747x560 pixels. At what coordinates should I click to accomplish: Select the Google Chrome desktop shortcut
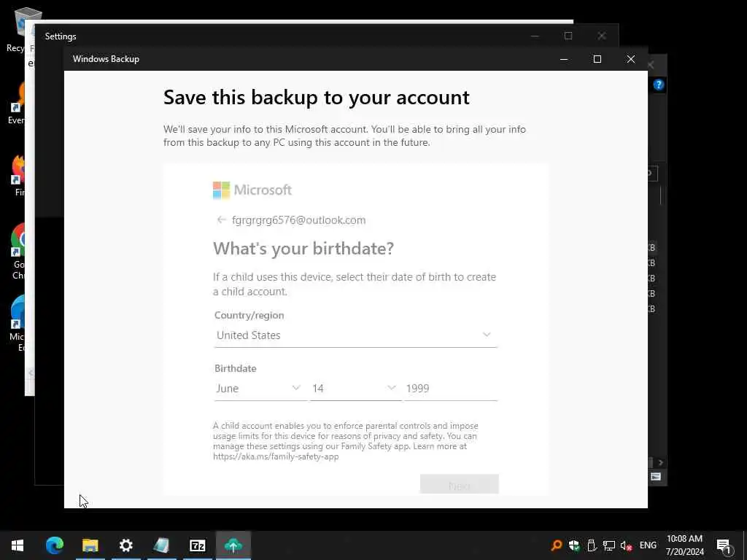coord(18,252)
